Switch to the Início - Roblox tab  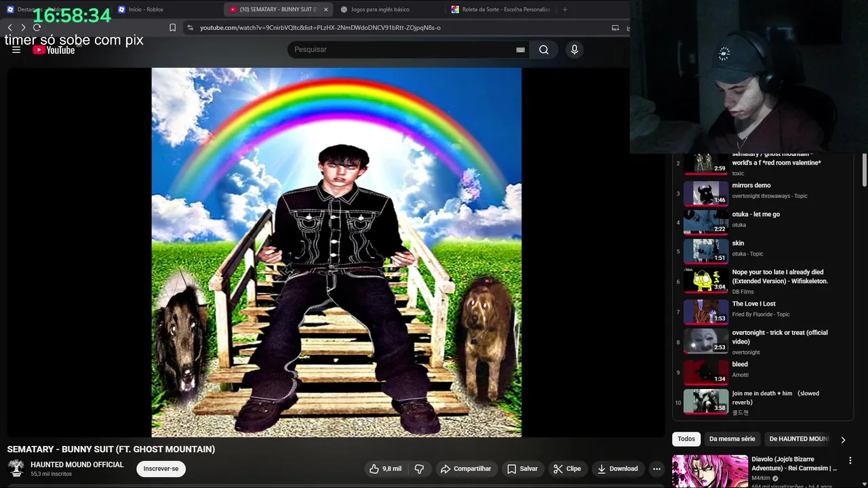tap(166, 9)
